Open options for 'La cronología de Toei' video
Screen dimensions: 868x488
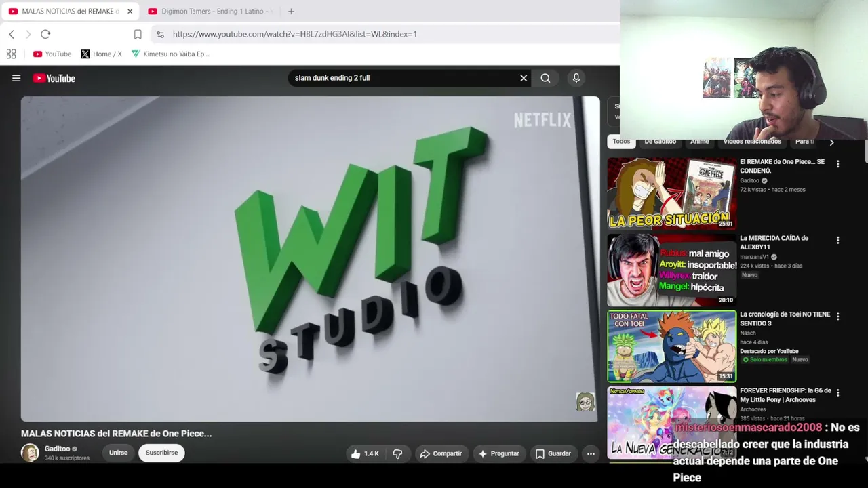click(x=837, y=317)
